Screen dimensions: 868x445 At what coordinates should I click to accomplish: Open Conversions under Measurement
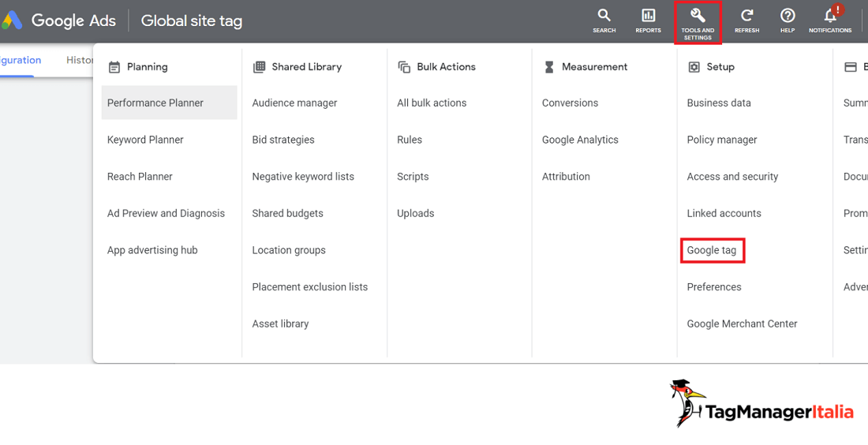(x=570, y=103)
